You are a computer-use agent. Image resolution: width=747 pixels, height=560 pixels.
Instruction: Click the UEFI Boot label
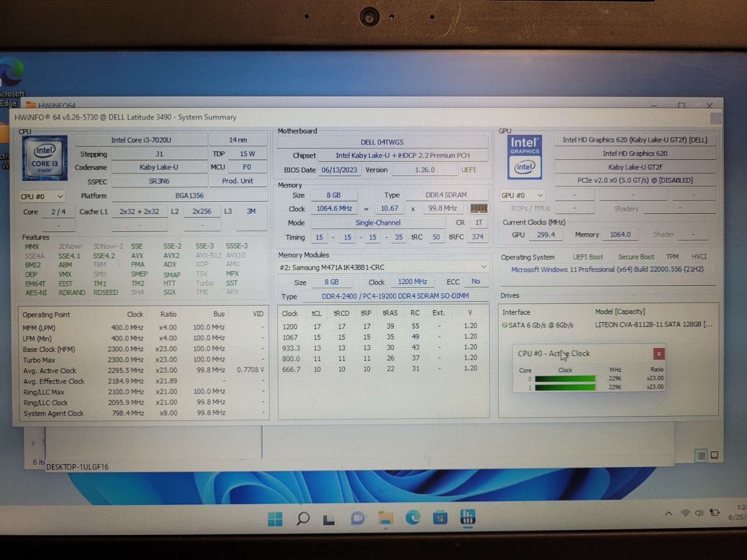click(588, 257)
